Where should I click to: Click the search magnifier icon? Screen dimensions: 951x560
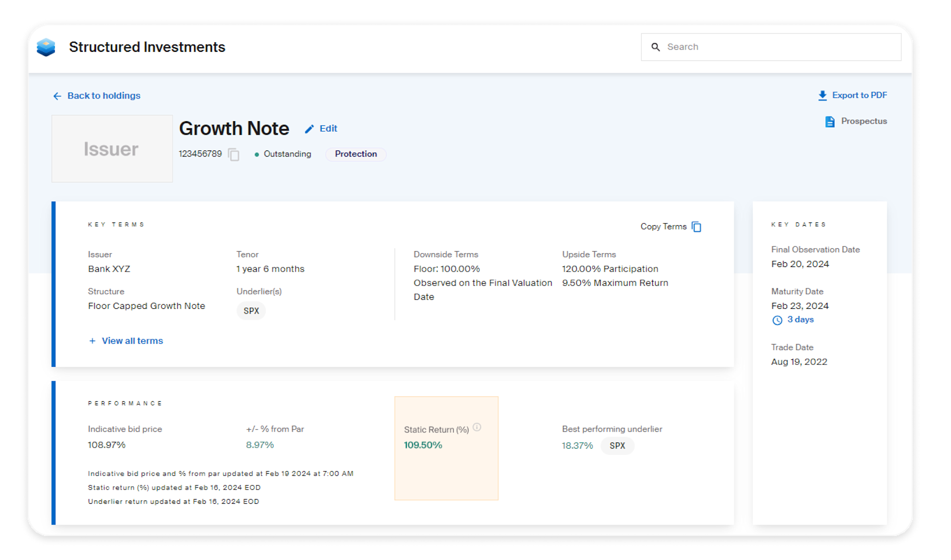656,47
